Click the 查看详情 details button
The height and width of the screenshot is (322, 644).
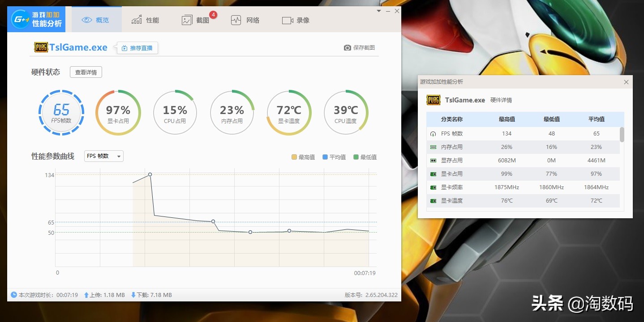(86, 72)
